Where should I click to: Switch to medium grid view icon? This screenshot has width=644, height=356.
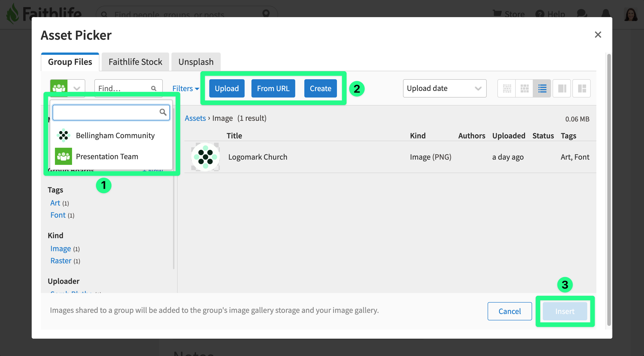[524, 88]
